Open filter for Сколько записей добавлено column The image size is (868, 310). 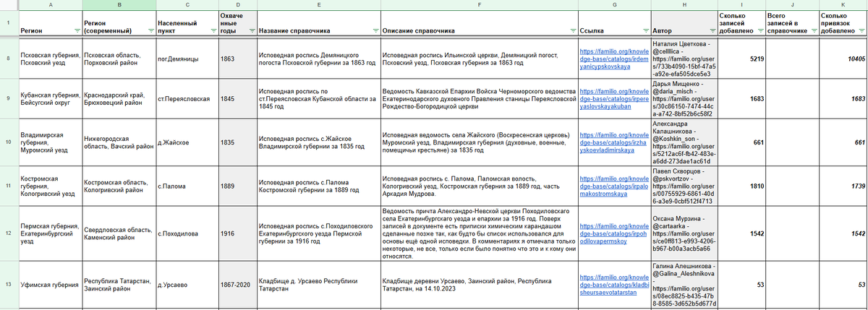click(x=761, y=31)
